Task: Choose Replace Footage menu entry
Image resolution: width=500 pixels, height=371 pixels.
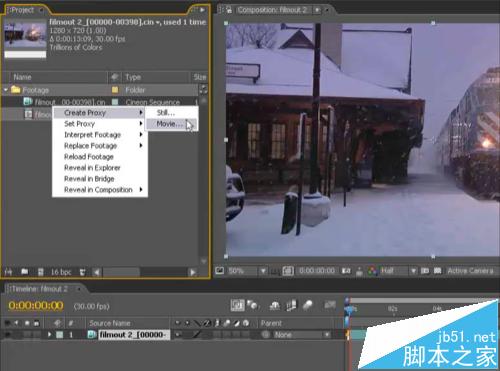Action: pyautogui.click(x=100, y=146)
